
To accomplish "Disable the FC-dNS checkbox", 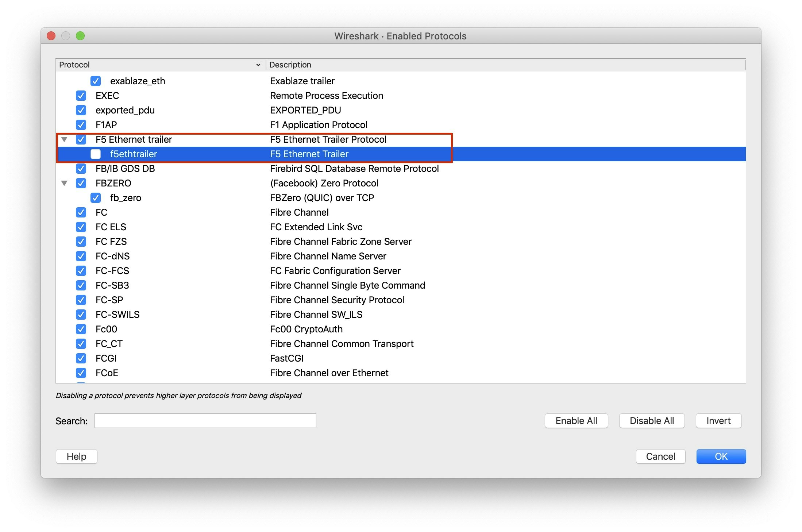I will coord(81,256).
